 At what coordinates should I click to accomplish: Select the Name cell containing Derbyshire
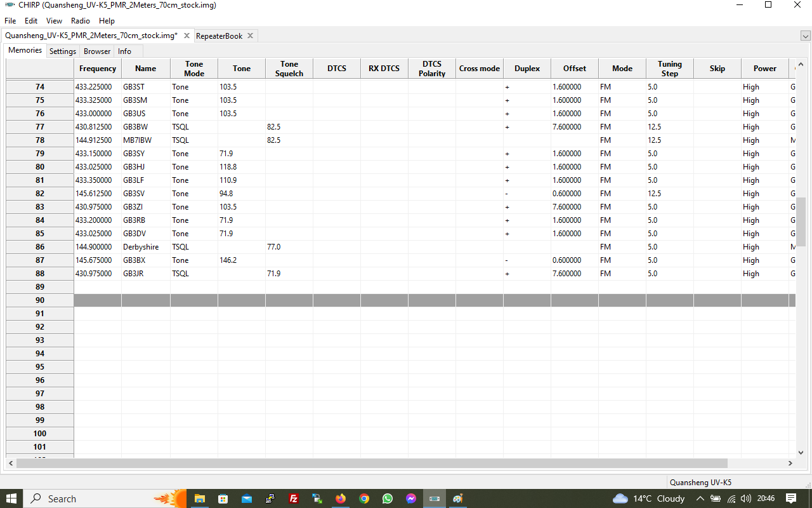(x=145, y=247)
